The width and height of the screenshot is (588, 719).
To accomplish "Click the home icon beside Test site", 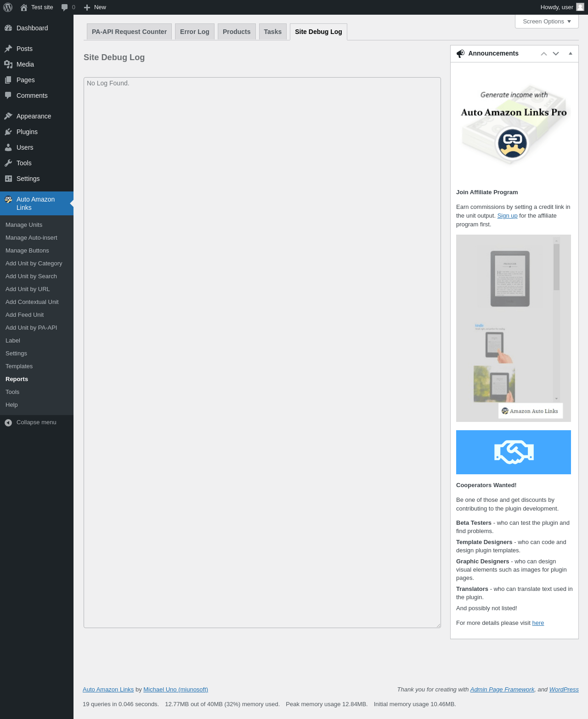I will pyautogui.click(x=24, y=7).
